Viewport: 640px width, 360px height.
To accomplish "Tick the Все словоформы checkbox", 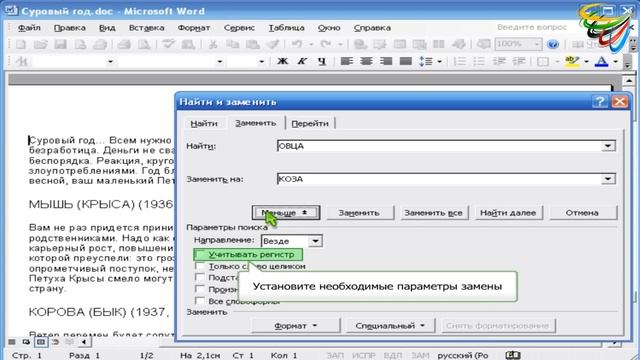I will coord(200,301).
